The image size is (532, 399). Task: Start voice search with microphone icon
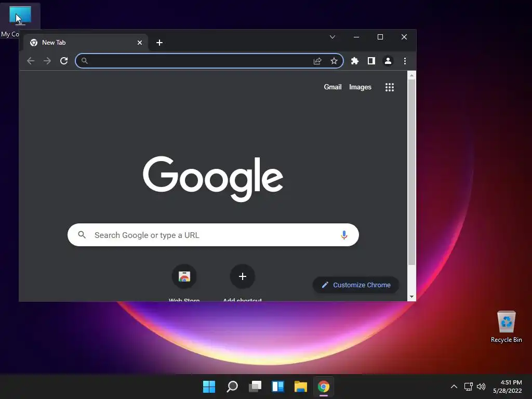point(344,235)
